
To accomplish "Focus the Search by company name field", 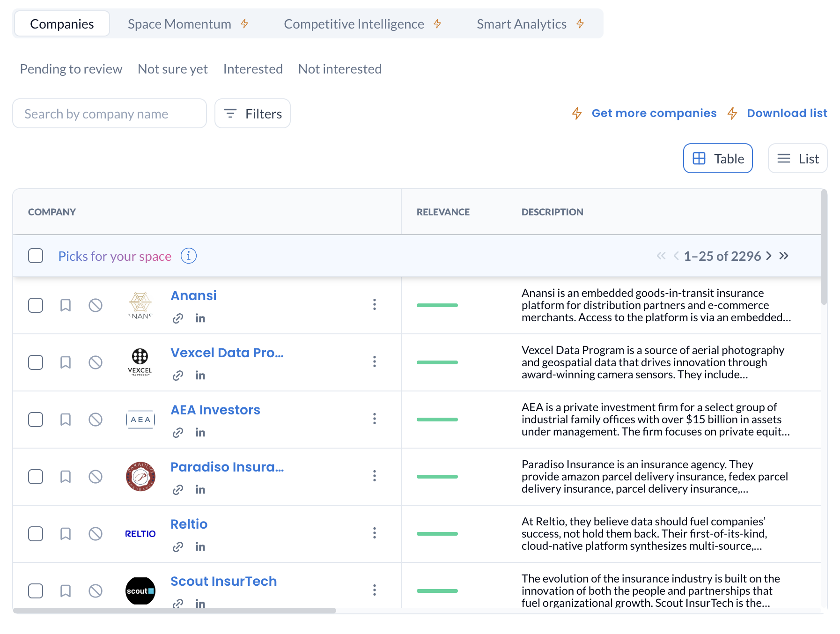I will tap(110, 114).
